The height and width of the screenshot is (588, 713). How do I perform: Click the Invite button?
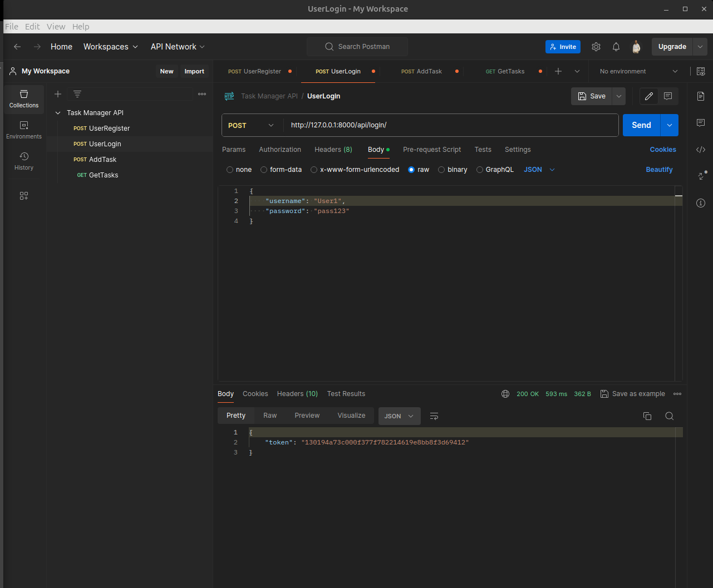coord(563,47)
